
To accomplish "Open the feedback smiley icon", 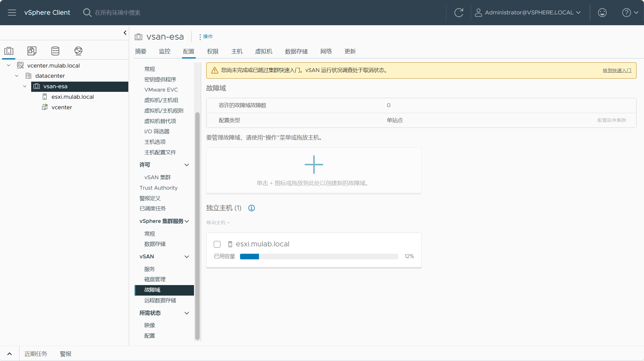I will 602,13.
